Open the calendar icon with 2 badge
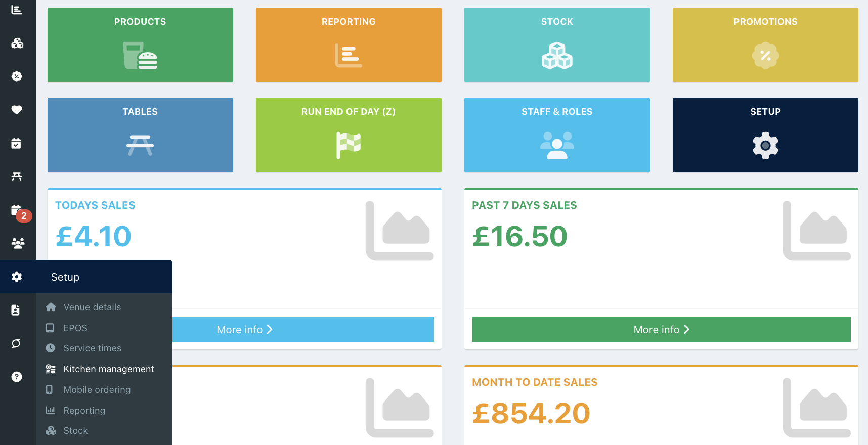Image resolution: width=868 pixels, height=445 pixels. (x=17, y=210)
